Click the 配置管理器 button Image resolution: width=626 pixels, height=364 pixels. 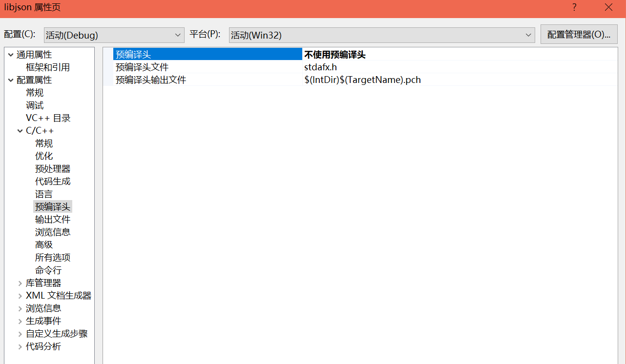pos(579,35)
